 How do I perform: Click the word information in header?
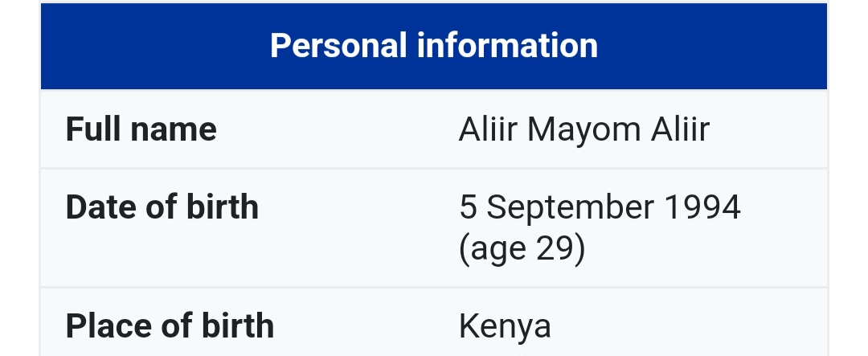(x=507, y=45)
